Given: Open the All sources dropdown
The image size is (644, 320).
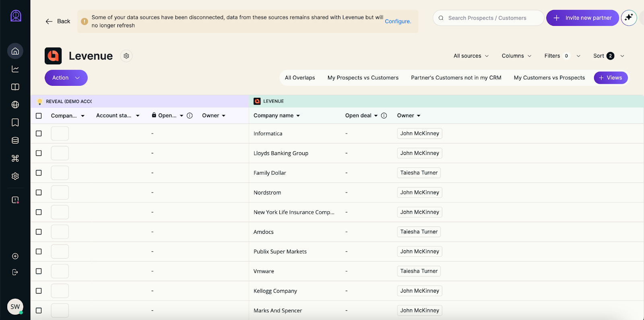Looking at the screenshot, I should [471, 56].
